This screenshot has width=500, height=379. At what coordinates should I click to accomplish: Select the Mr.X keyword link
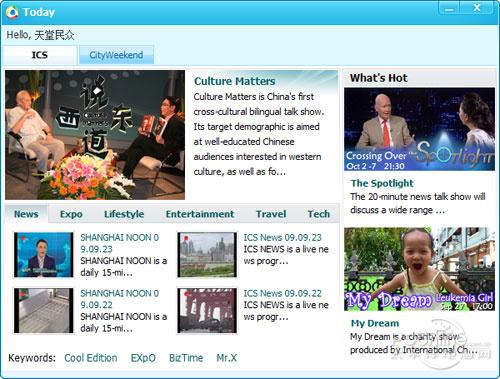[227, 358]
